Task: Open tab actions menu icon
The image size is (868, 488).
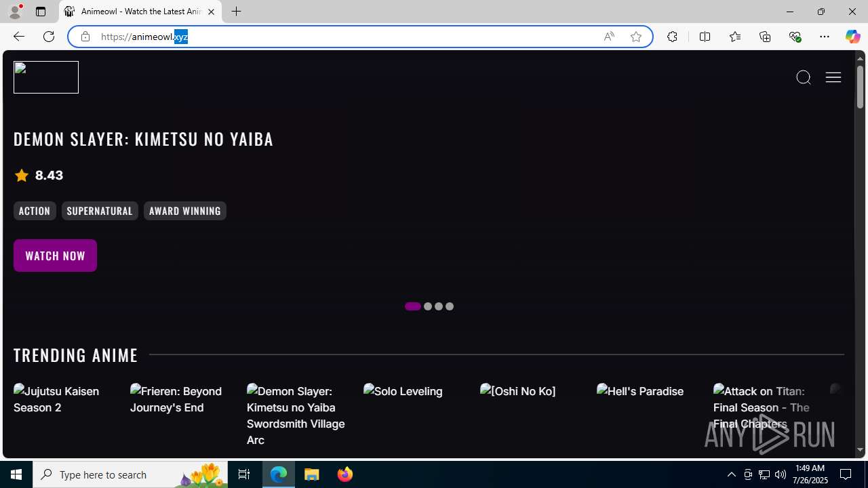Action: (x=41, y=12)
